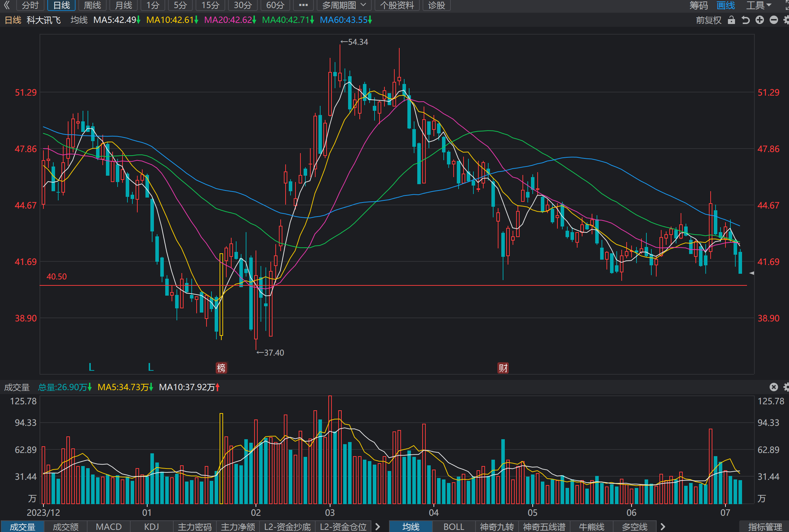Screen dimensions: 789x532
Task: Select 多空线 indicator tab
Action: tap(635, 527)
